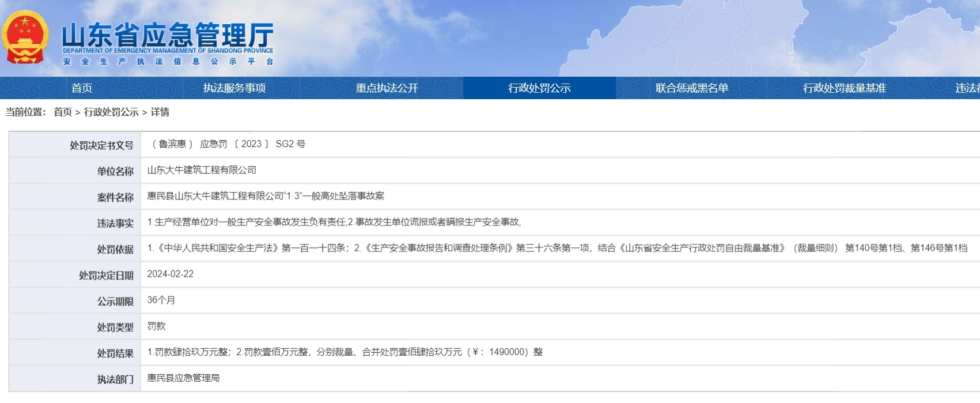This screenshot has width=980, height=403.
Task: Click the penalty result text showing 1490000
Action: 345,352
